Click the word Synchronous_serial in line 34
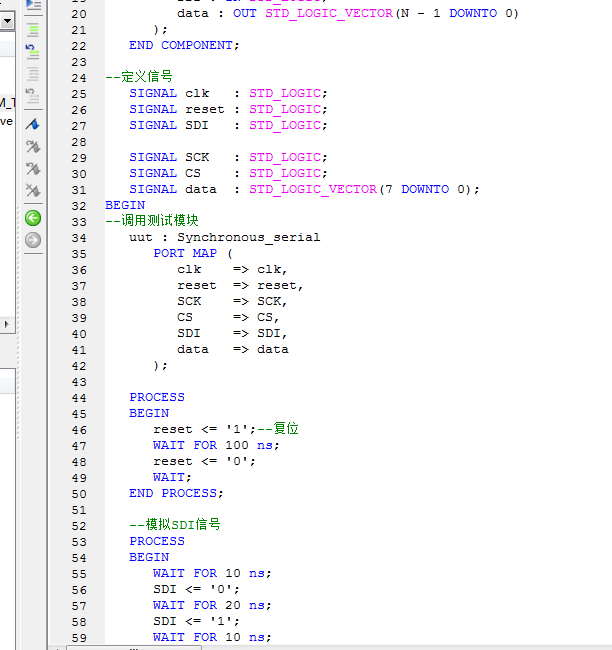Screen dimensions: 612x650 pos(249,237)
